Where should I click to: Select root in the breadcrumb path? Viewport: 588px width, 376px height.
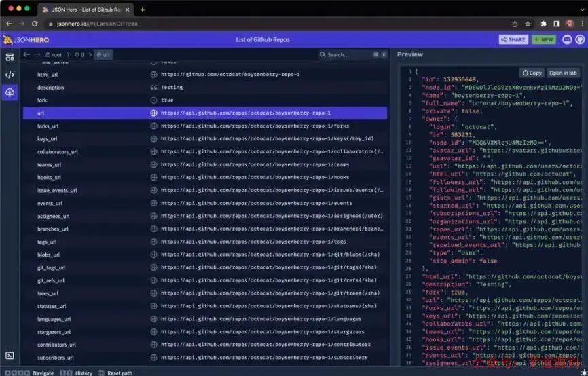point(54,55)
